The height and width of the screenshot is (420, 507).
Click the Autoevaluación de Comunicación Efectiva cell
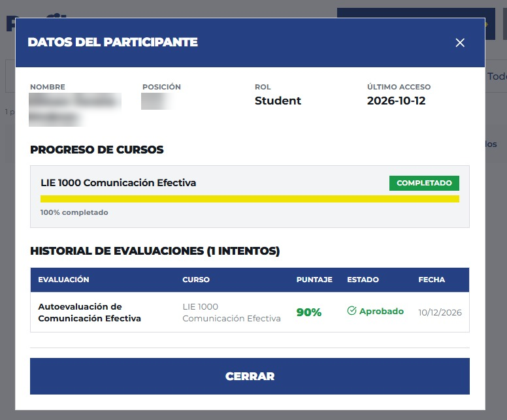90,312
